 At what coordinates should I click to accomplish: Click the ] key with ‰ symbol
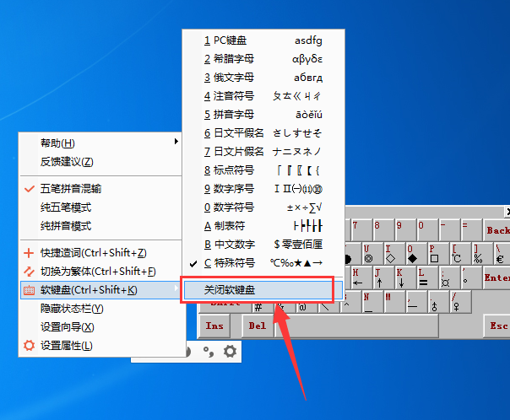tap(481, 254)
